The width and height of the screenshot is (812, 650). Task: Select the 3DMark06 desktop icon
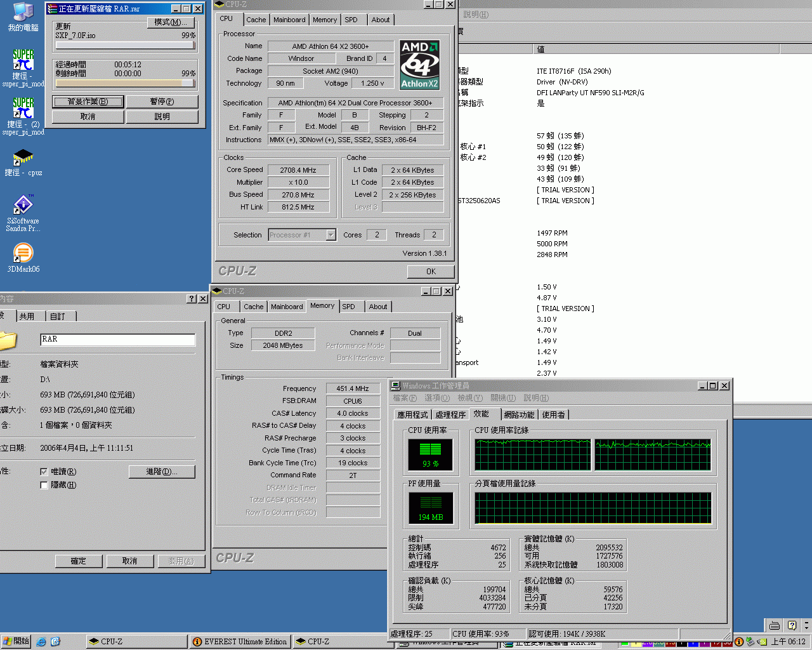pos(23,258)
